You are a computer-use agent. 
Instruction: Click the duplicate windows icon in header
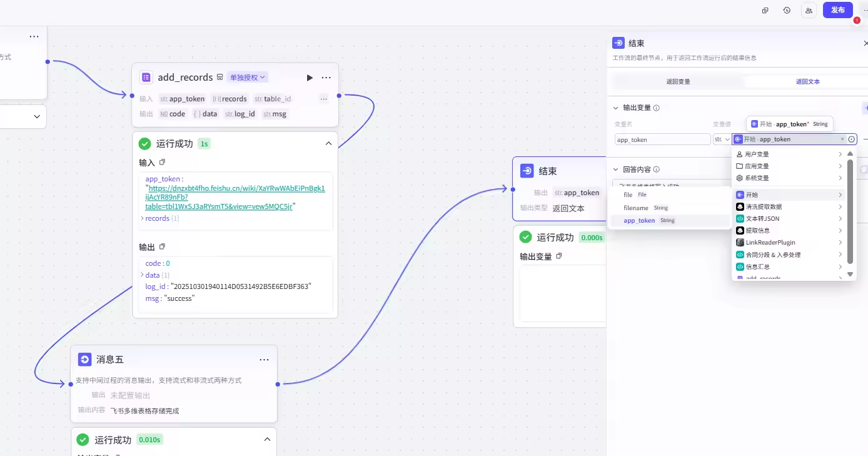tap(765, 10)
